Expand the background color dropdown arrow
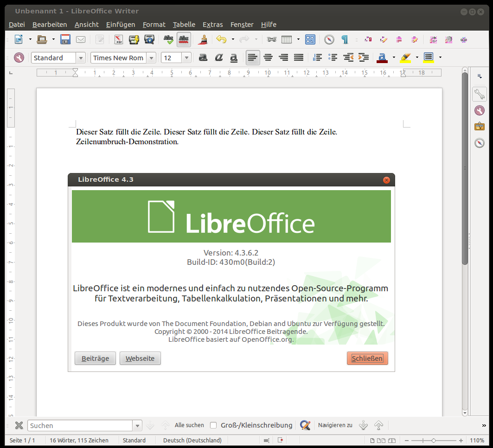493x448 pixels. coord(440,58)
